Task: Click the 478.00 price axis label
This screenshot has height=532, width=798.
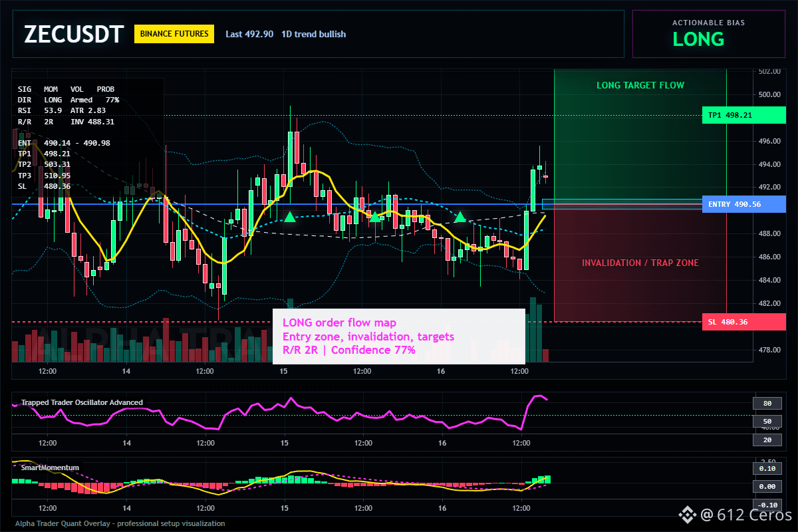Action: (769, 350)
